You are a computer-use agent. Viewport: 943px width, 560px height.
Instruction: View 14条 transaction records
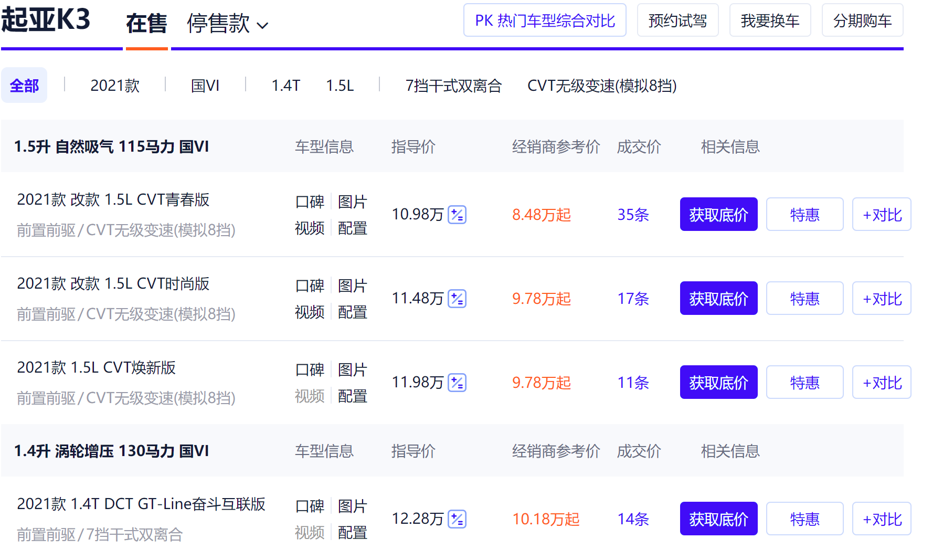pyautogui.click(x=633, y=519)
